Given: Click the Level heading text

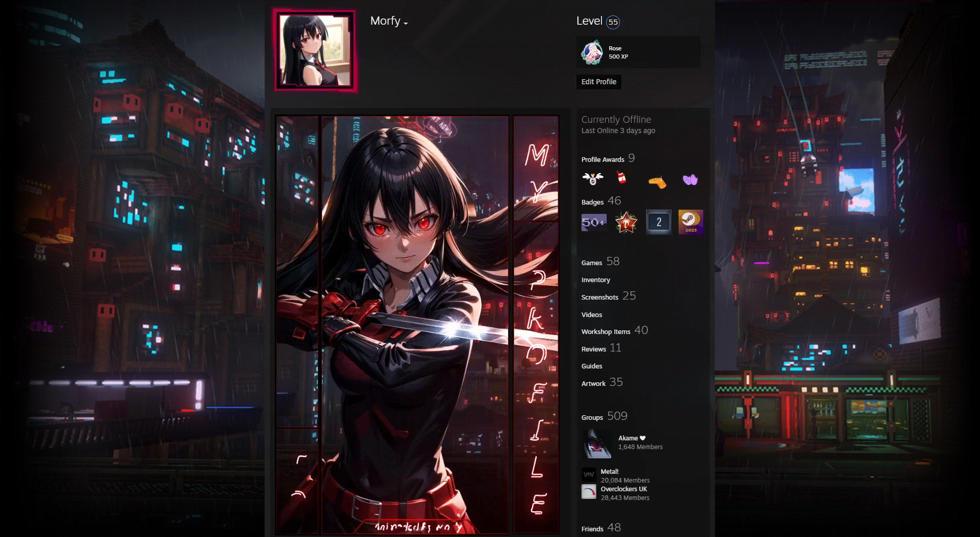Looking at the screenshot, I should [589, 21].
